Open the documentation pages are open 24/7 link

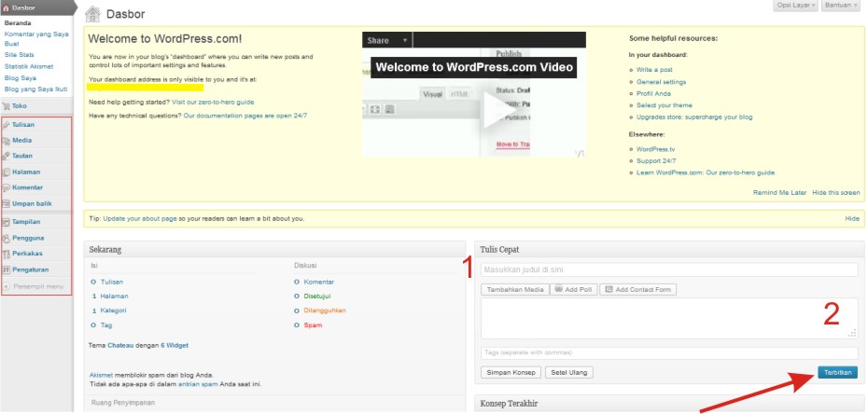pos(245,116)
